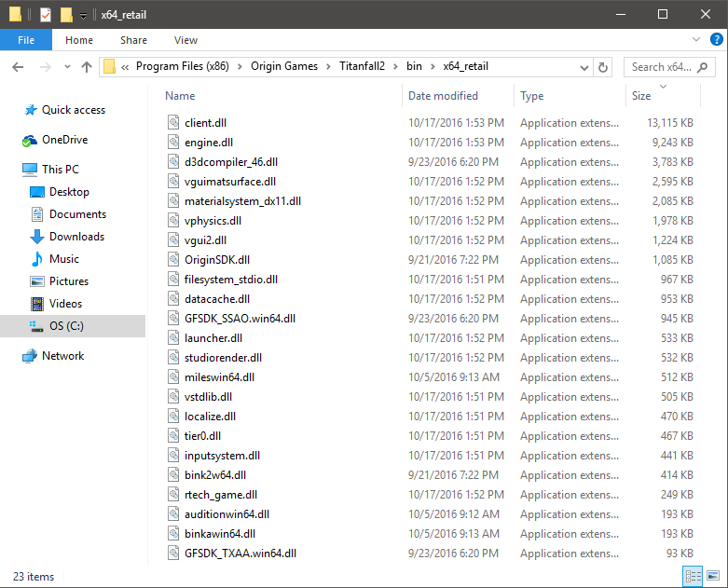Open Downloads in the sidebar
Image resolution: width=728 pixels, height=588 pixels.
pyautogui.click(x=76, y=236)
